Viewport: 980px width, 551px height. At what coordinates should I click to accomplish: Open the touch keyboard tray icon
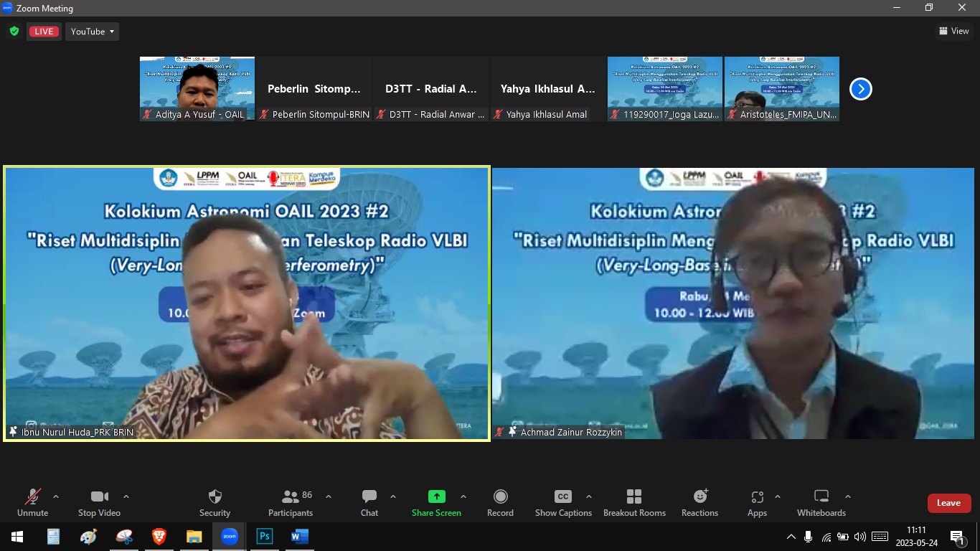pyautogui.click(x=880, y=537)
